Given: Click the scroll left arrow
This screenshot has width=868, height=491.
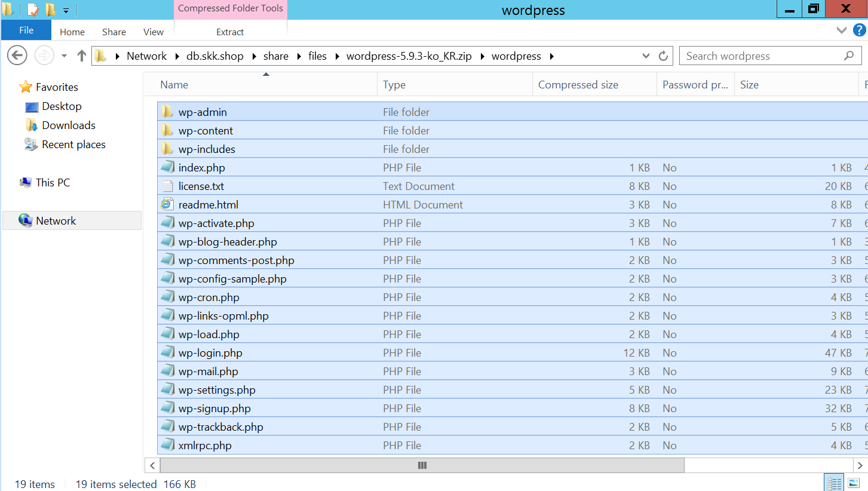Looking at the screenshot, I should pos(152,465).
